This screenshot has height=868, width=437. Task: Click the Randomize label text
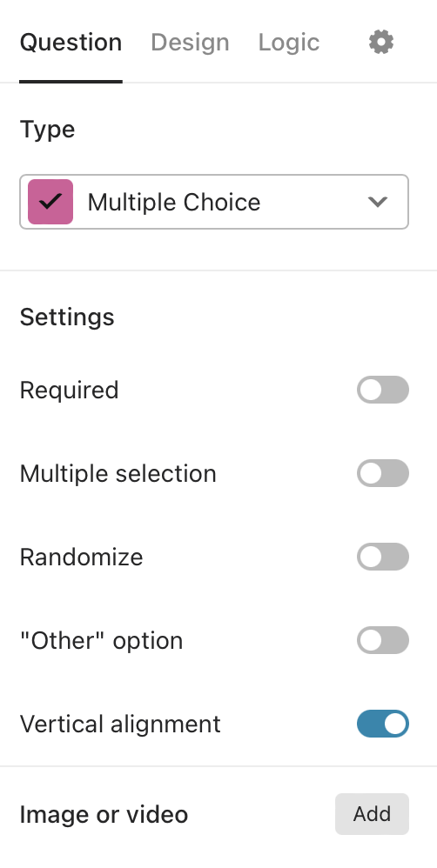(x=82, y=557)
